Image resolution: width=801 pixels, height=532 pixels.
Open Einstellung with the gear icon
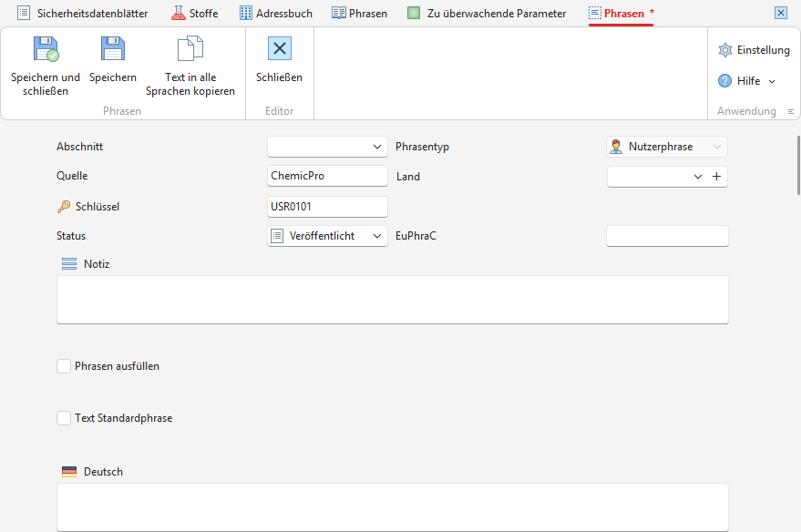tap(724, 50)
